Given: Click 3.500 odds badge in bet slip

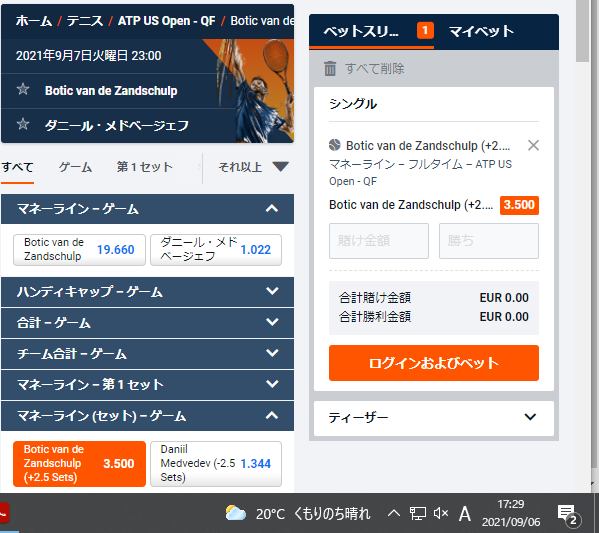Looking at the screenshot, I should [519, 205].
